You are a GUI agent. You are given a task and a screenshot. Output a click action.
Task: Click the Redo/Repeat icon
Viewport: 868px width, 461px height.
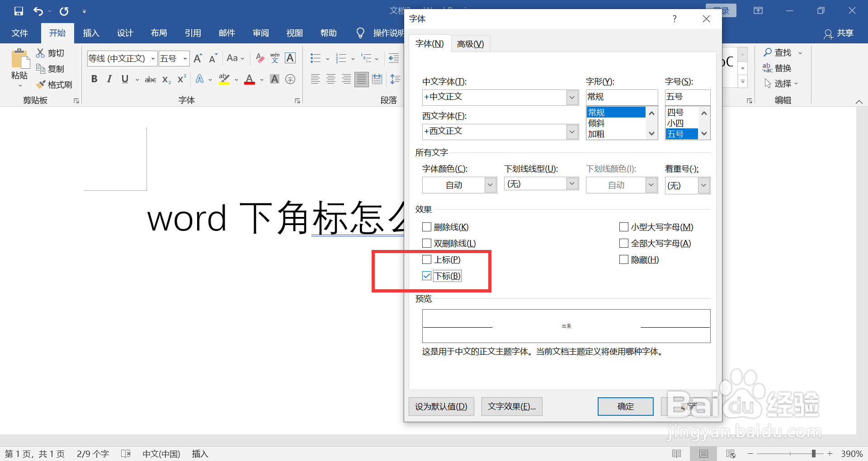tap(64, 11)
